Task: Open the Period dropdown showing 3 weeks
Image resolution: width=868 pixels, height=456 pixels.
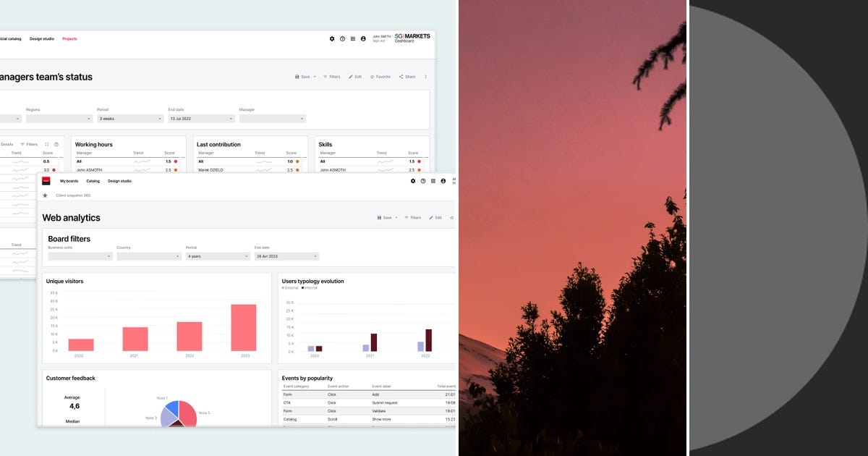Action: [x=130, y=118]
